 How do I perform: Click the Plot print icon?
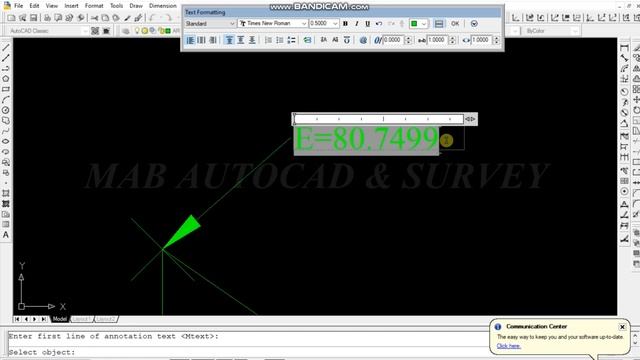point(47,18)
